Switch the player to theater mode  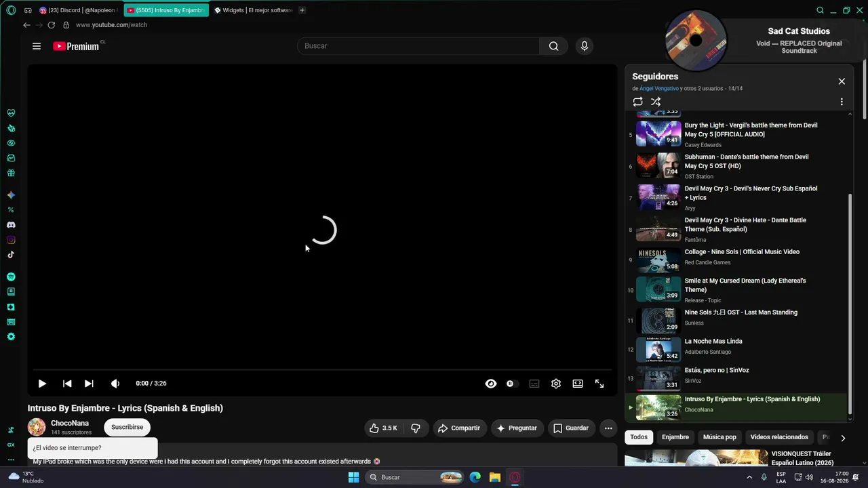(578, 384)
